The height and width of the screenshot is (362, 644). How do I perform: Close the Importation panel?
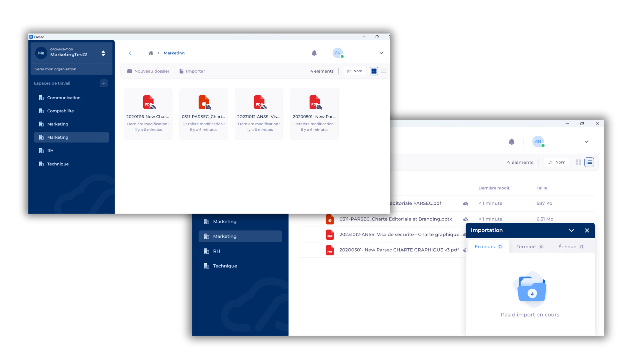pos(587,230)
